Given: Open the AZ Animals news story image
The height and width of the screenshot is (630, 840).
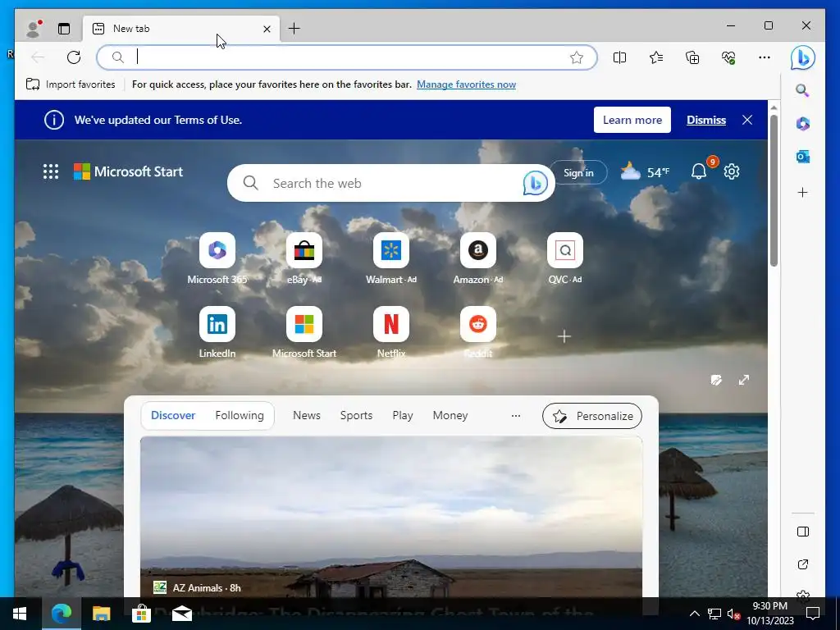Looking at the screenshot, I should point(391,517).
